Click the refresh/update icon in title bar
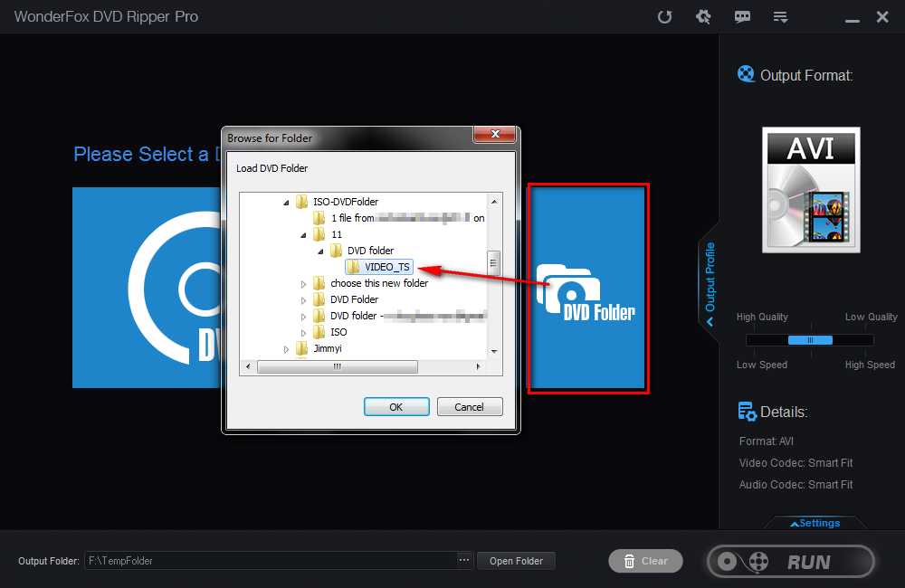 pyautogui.click(x=665, y=16)
